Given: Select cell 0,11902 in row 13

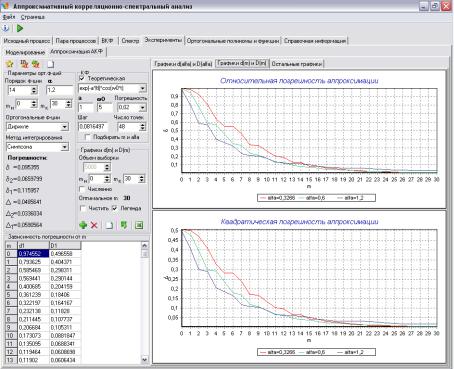Looking at the screenshot, I should (x=33, y=360).
